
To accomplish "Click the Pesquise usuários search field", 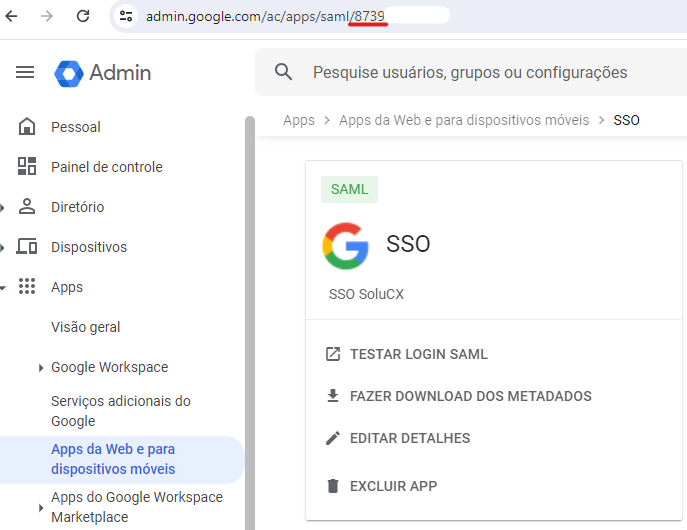I will pyautogui.click(x=470, y=72).
